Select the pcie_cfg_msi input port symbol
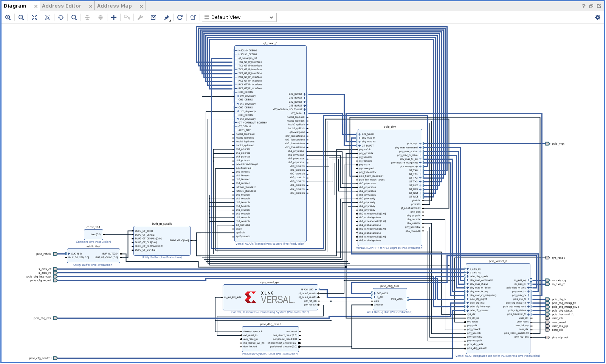The height and width of the screenshot is (364, 606). tap(55, 318)
